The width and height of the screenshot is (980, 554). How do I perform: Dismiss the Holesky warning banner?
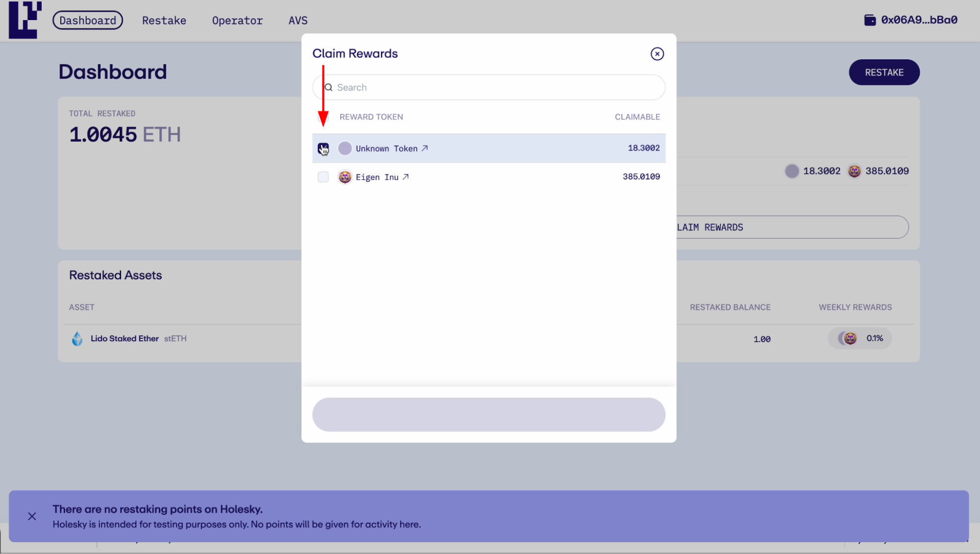32,516
